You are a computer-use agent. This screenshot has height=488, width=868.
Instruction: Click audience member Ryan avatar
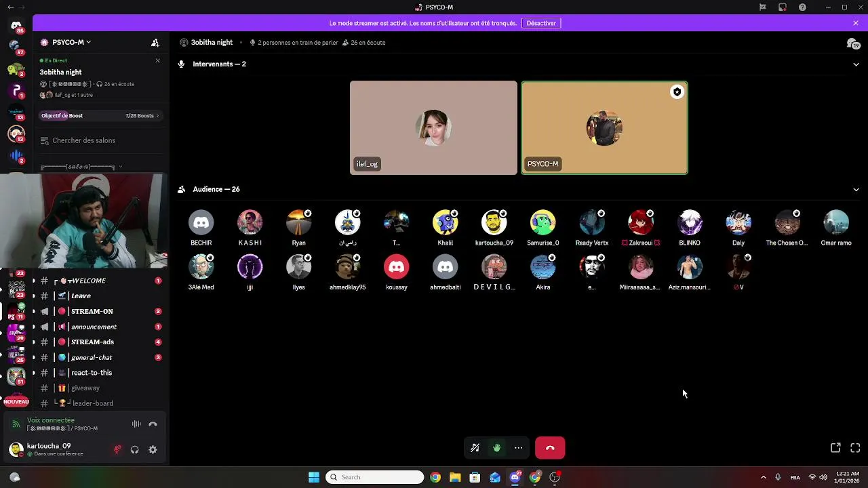coord(299,222)
